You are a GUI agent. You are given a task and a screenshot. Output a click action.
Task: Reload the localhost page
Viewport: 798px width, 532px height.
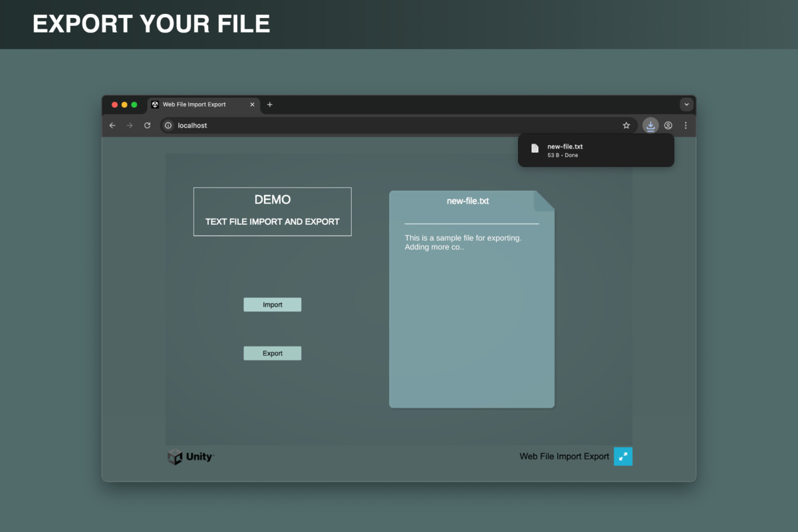(x=147, y=125)
